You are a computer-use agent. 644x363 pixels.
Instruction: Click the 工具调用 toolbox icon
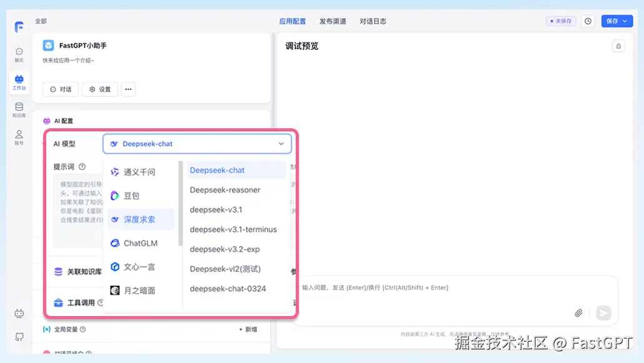pos(58,302)
